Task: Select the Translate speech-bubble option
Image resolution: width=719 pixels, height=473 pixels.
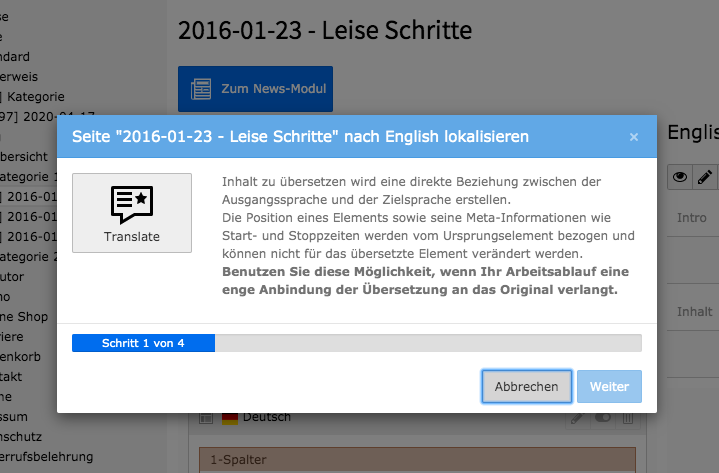Action: tap(132, 213)
